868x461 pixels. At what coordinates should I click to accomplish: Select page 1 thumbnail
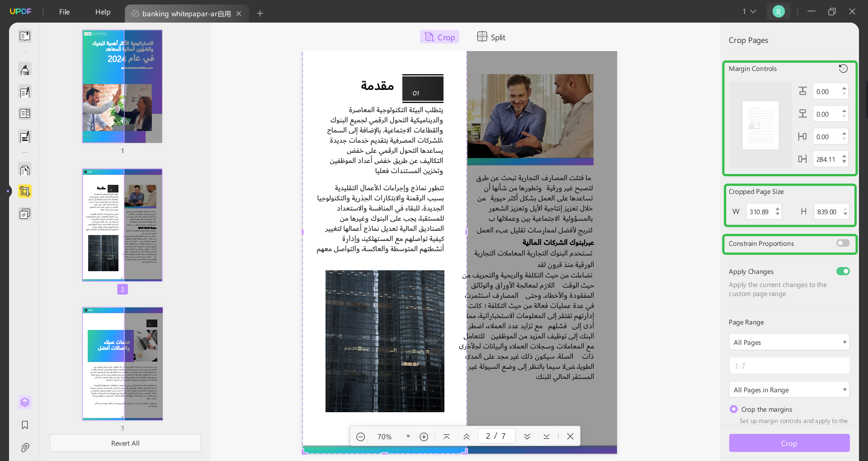[122, 87]
